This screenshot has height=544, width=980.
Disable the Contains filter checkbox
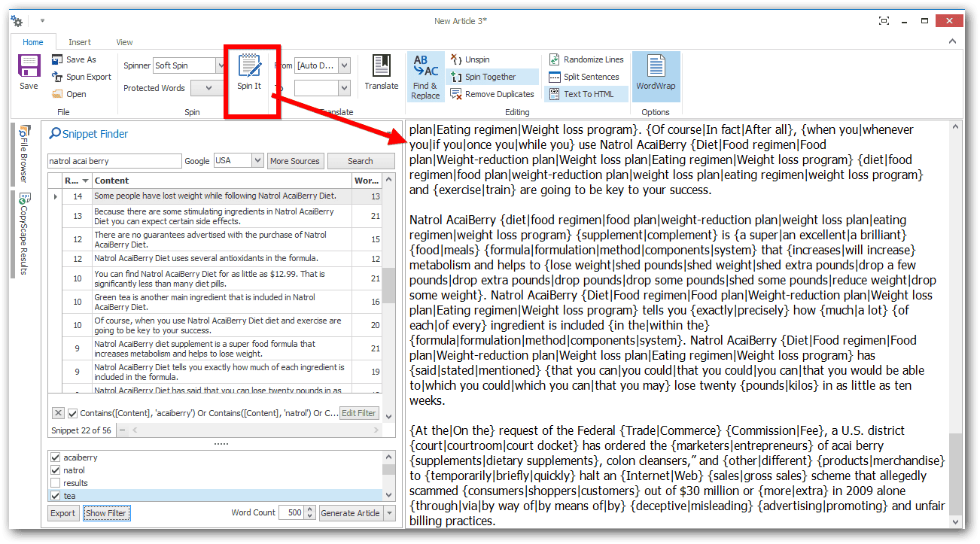coord(73,413)
